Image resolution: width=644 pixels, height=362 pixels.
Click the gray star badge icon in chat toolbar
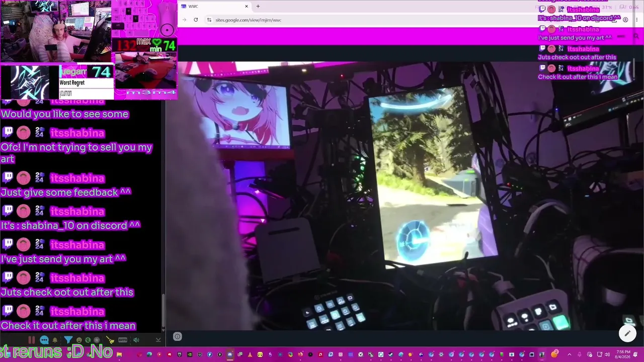tap(97, 340)
